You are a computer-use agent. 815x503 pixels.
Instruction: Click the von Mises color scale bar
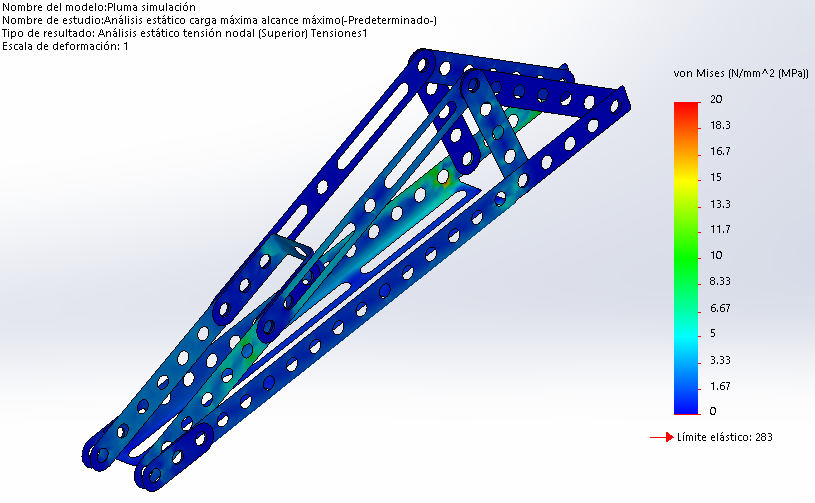[x=686, y=258]
